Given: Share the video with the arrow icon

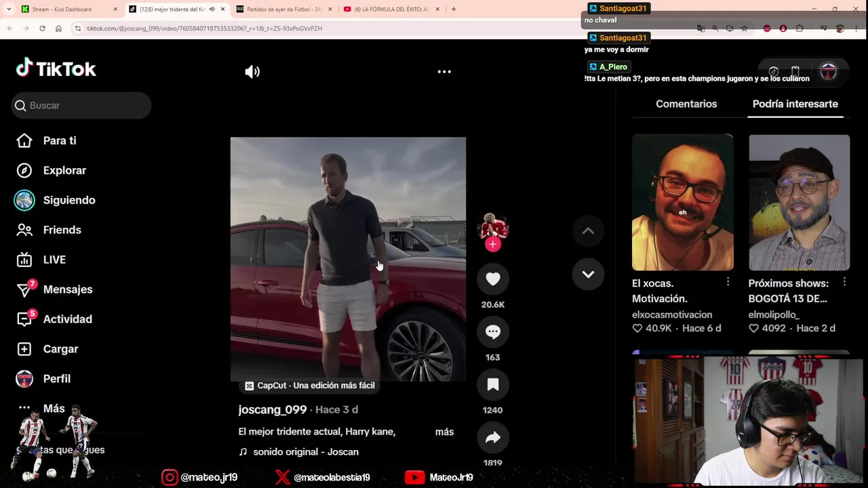Looking at the screenshot, I should 493,437.
